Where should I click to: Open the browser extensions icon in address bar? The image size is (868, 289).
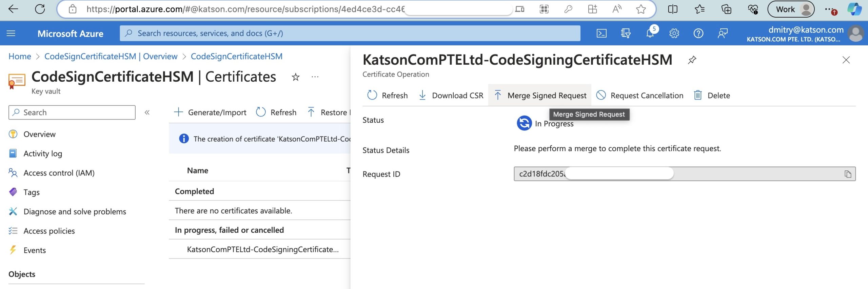point(592,9)
